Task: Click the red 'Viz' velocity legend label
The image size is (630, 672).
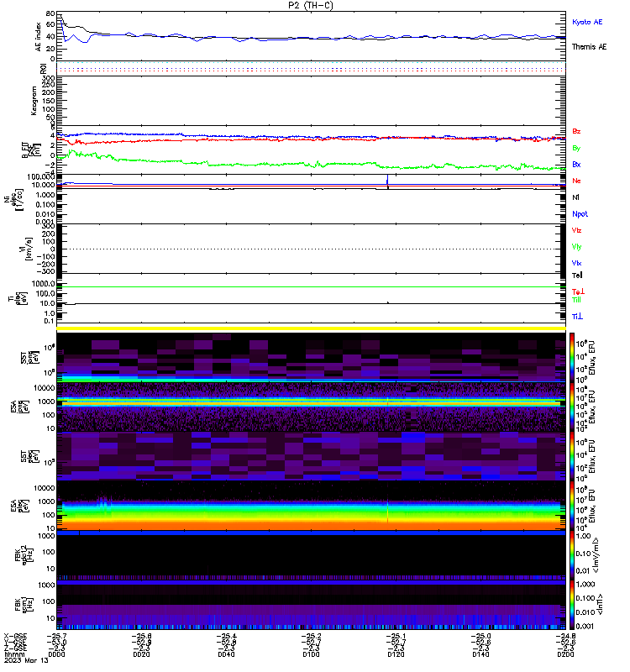Action: 576,230
